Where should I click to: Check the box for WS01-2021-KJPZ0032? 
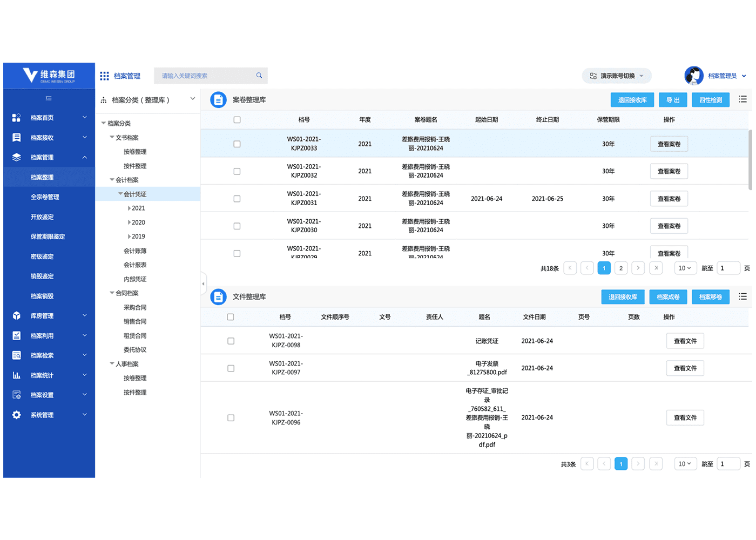pyautogui.click(x=237, y=171)
